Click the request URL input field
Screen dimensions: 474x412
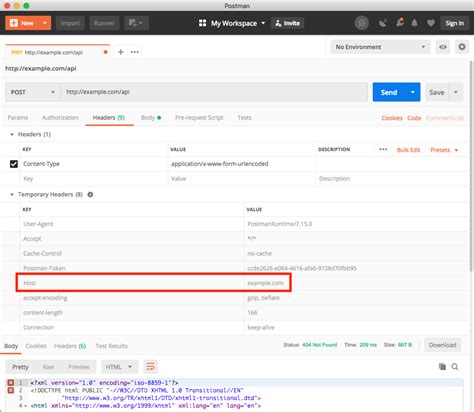coord(214,92)
